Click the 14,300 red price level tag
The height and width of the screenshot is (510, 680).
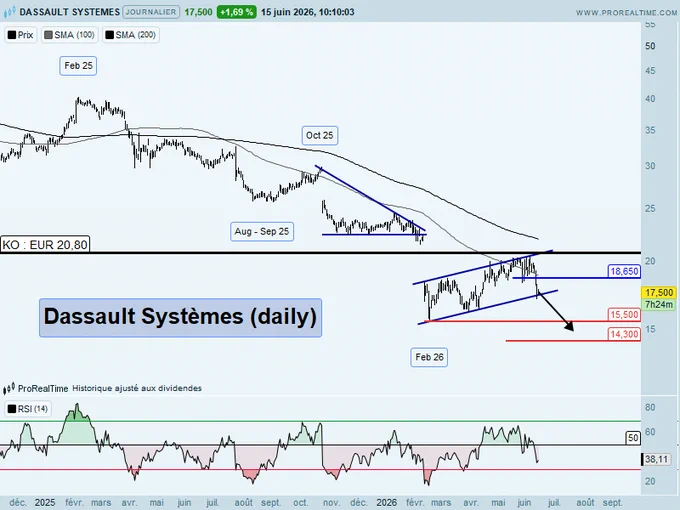624,334
